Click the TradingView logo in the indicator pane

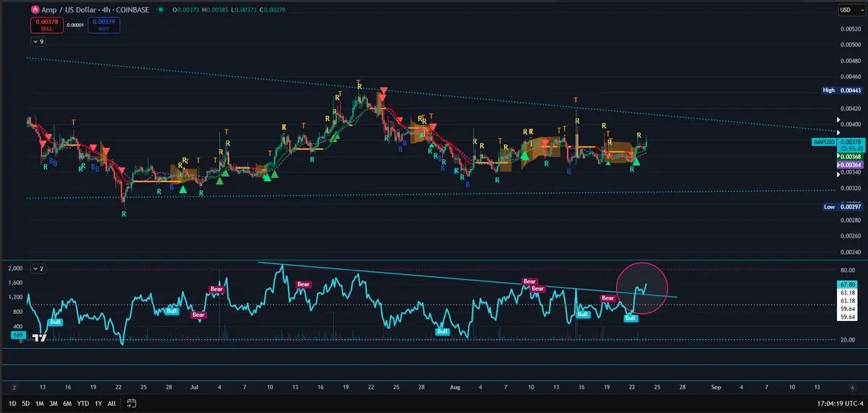tap(39, 337)
